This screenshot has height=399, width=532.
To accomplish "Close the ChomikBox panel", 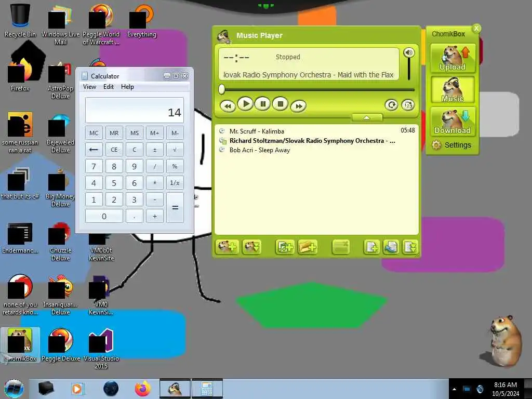I will [476, 29].
